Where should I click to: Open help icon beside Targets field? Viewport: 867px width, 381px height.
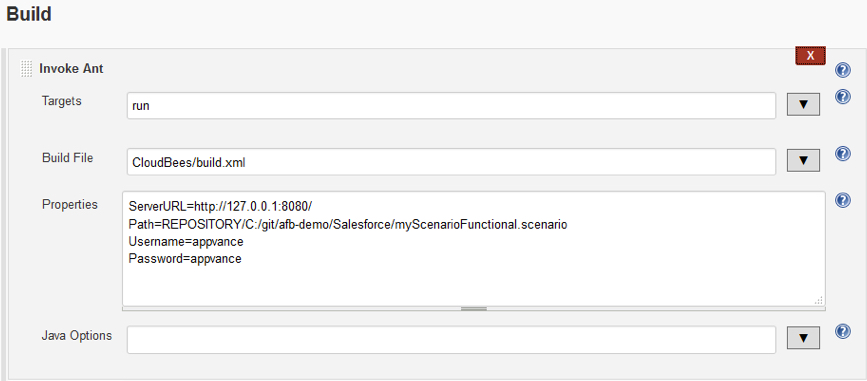[x=843, y=97]
